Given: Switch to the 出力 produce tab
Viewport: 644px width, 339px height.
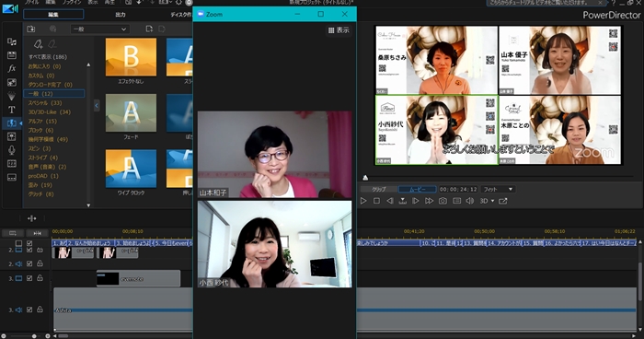Looking at the screenshot, I should click(121, 15).
